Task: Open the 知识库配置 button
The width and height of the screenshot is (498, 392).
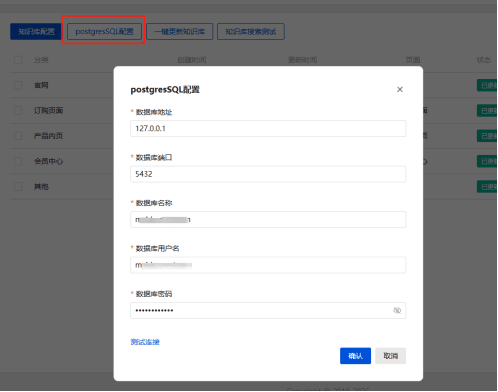Action: coord(36,32)
